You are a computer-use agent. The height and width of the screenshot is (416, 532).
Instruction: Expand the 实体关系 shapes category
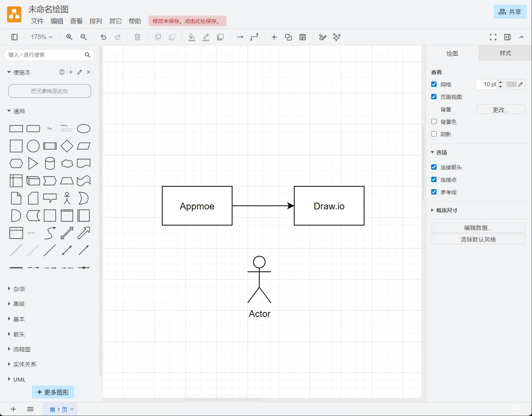coord(22,365)
